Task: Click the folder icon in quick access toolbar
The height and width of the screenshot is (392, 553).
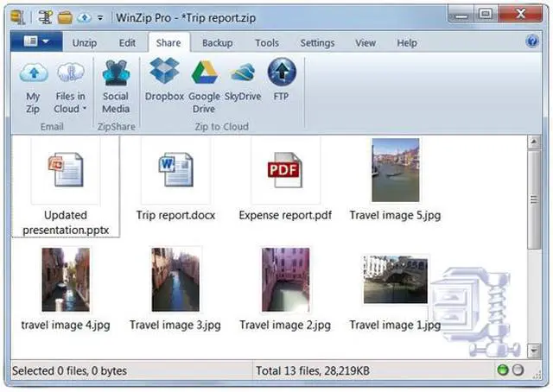Action: click(65, 17)
